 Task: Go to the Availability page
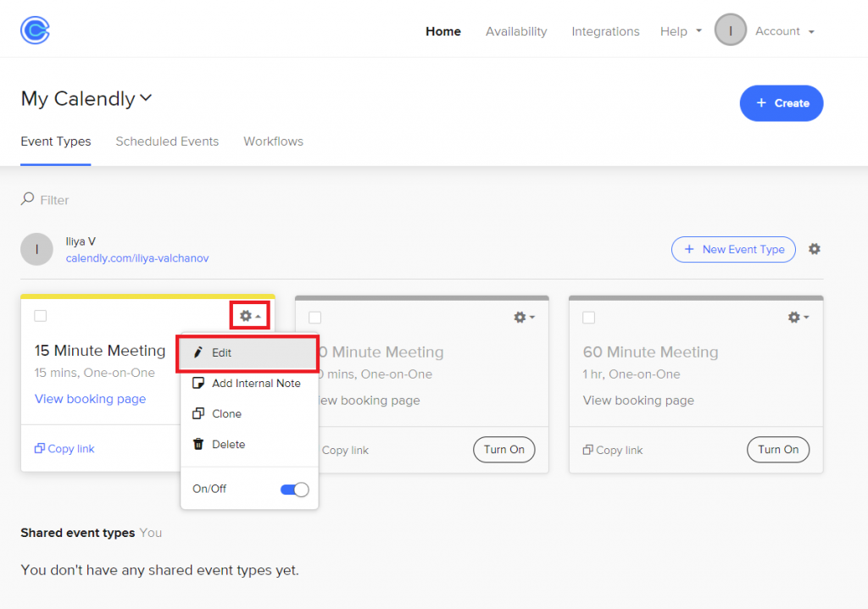[516, 31]
